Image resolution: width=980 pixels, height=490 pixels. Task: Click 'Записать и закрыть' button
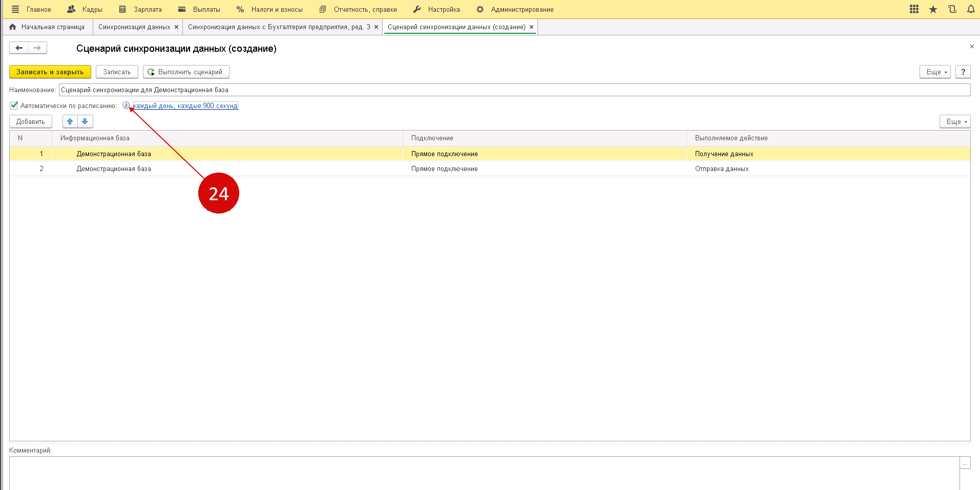(x=50, y=72)
